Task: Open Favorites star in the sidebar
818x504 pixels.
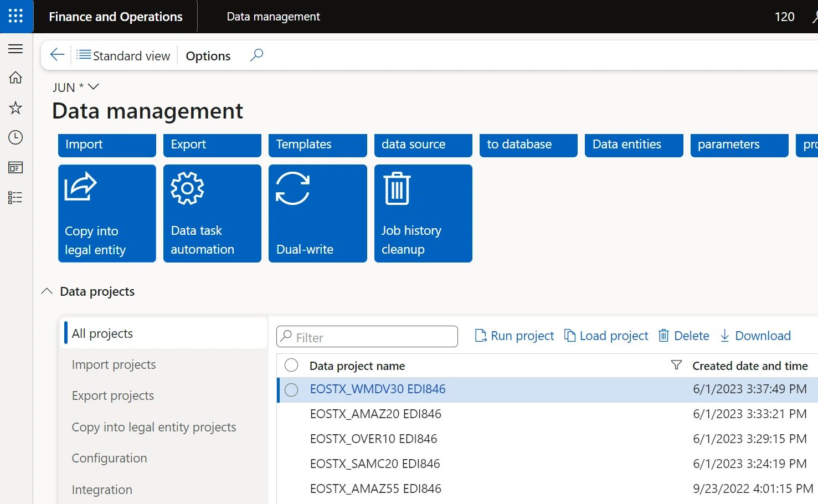Action: 16,107
